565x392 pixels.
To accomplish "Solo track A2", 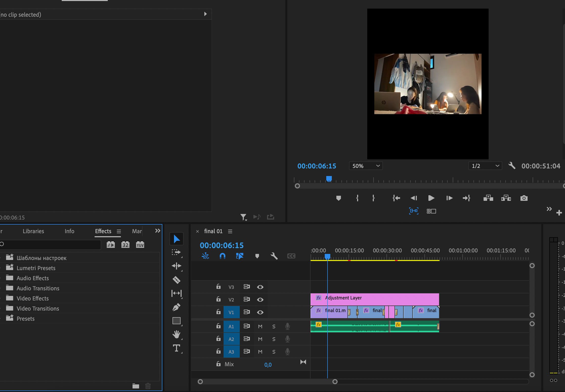I will click(x=274, y=339).
